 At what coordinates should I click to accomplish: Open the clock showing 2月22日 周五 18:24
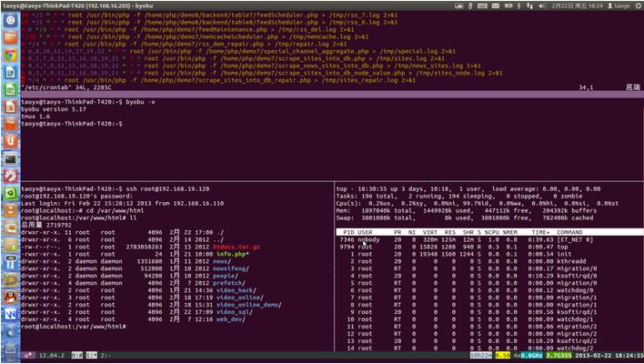pyautogui.click(x=577, y=5)
